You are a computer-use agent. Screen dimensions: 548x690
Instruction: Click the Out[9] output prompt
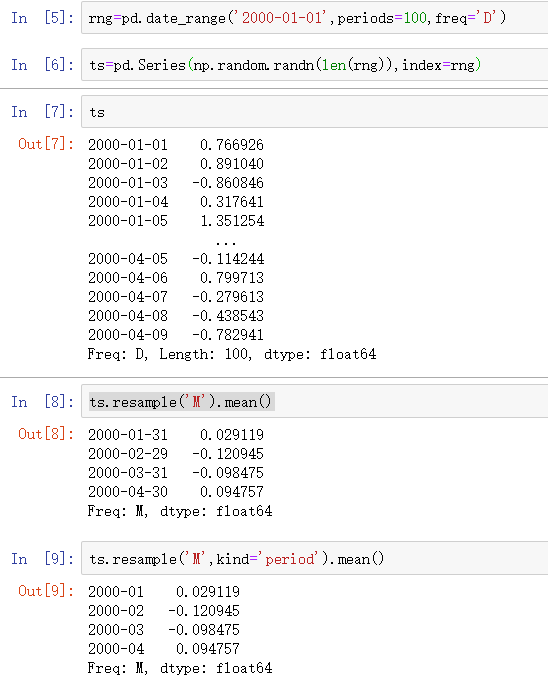click(x=46, y=591)
